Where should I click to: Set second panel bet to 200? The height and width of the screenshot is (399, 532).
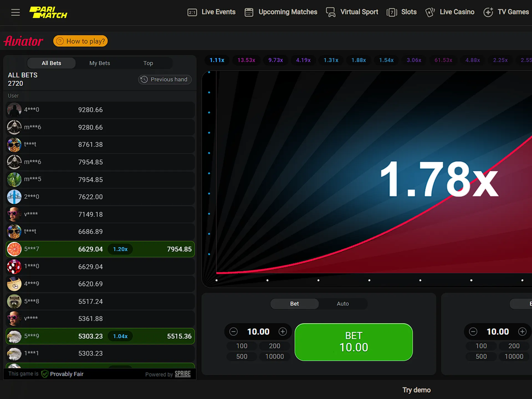[x=514, y=346]
